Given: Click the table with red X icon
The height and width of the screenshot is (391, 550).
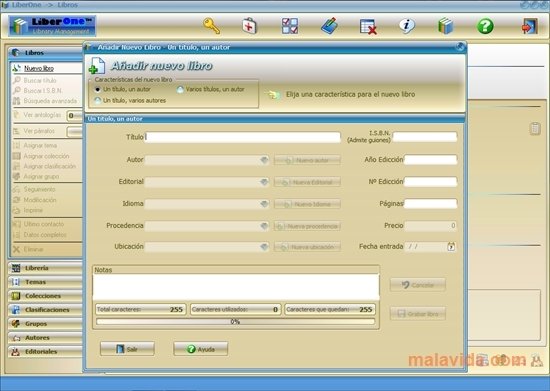Looking at the screenshot, I should click(x=368, y=26).
